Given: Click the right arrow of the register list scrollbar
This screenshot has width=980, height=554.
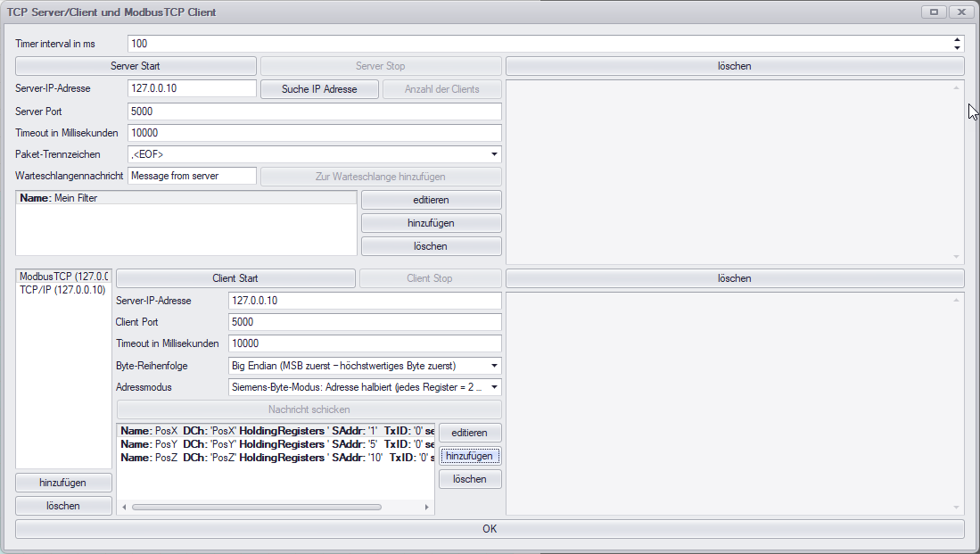Looking at the screenshot, I should (425, 506).
